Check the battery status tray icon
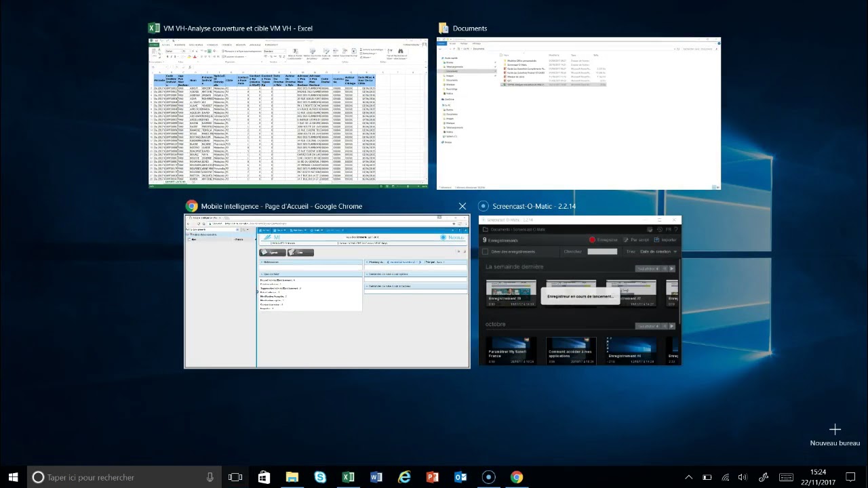 [x=707, y=477]
